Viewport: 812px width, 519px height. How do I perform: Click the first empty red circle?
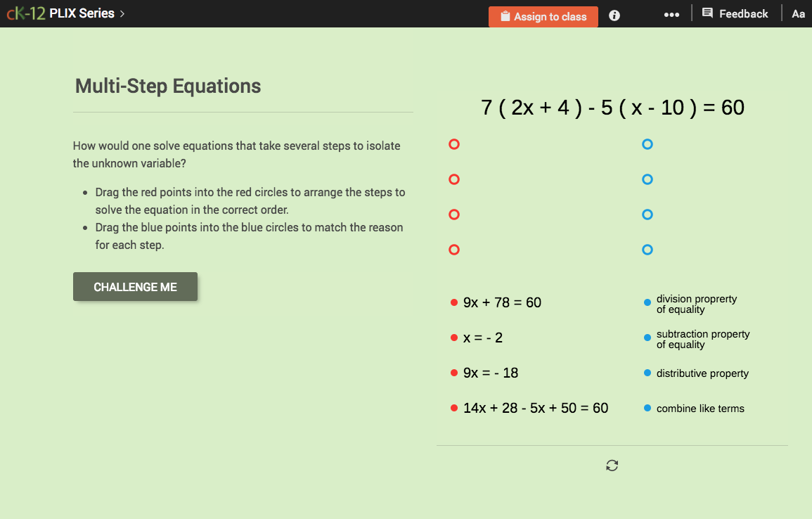(453, 144)
